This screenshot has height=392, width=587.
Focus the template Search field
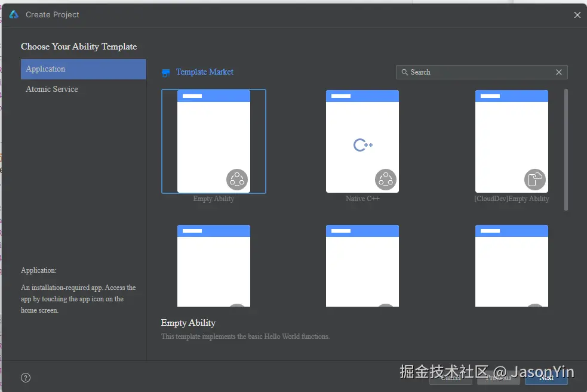pos(481,72)
